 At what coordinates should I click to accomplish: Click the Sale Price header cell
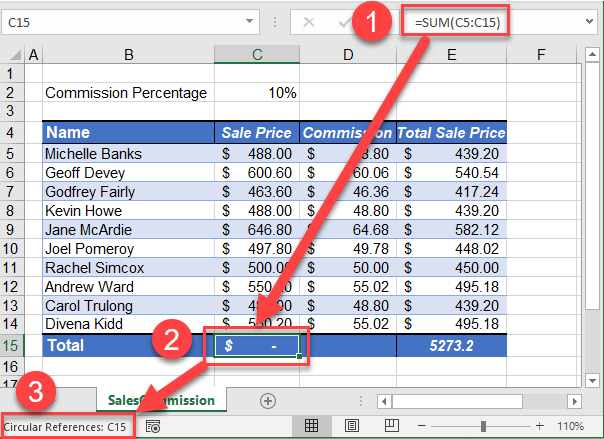click(x=257, y=132)
